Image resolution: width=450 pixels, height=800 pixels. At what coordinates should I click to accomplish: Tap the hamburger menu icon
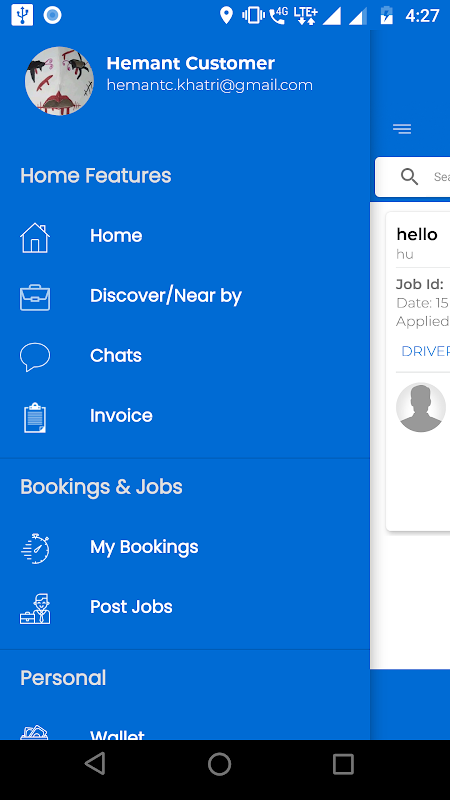402,129
